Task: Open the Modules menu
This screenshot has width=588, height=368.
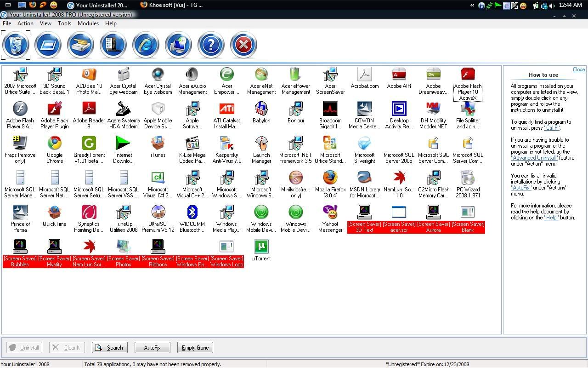Action: 88,23
